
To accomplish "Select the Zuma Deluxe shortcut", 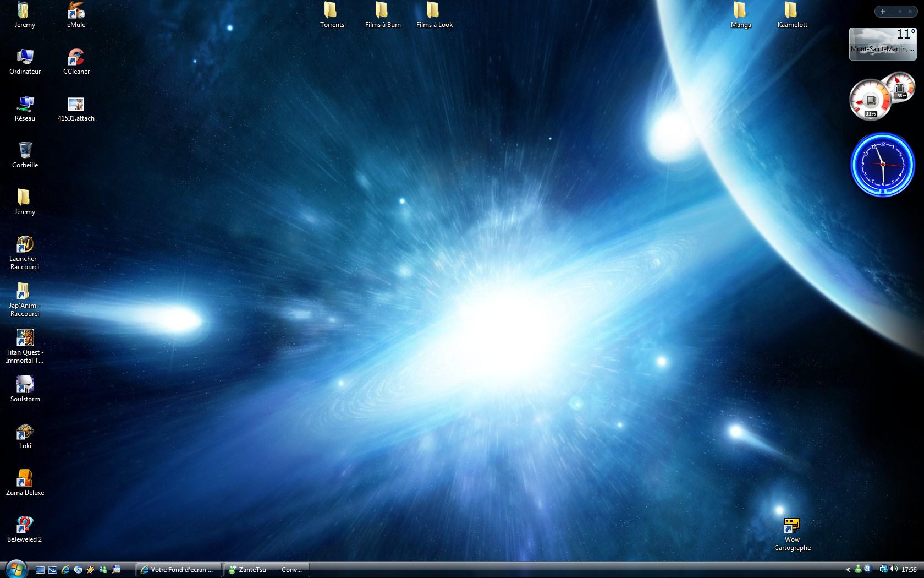I will [25, 483].
